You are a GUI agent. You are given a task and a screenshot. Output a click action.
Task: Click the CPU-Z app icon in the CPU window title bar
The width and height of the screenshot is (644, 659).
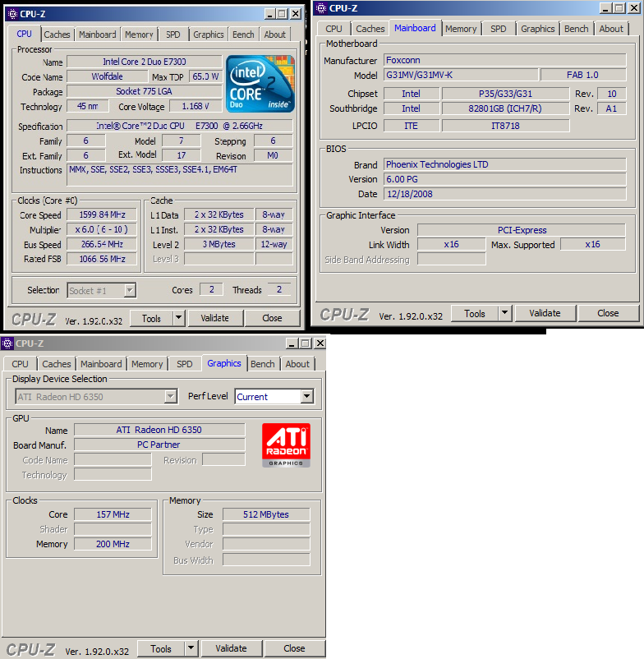click(x=12, y=14)
